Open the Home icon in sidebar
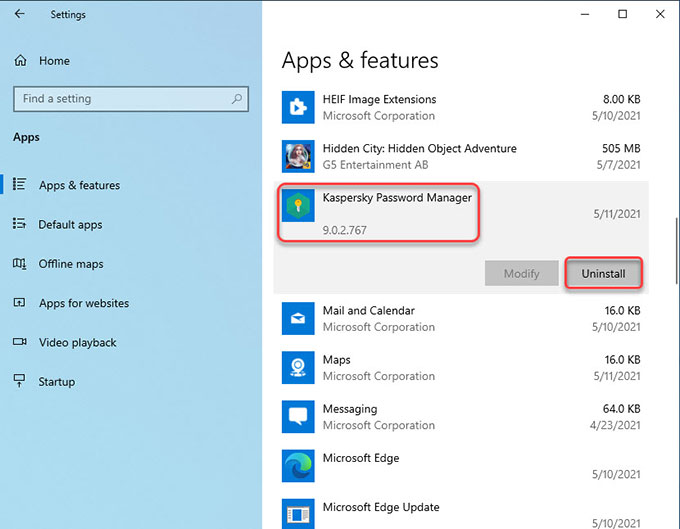The width and height of the screenshot is (680, 529). [x=20, y=60]
